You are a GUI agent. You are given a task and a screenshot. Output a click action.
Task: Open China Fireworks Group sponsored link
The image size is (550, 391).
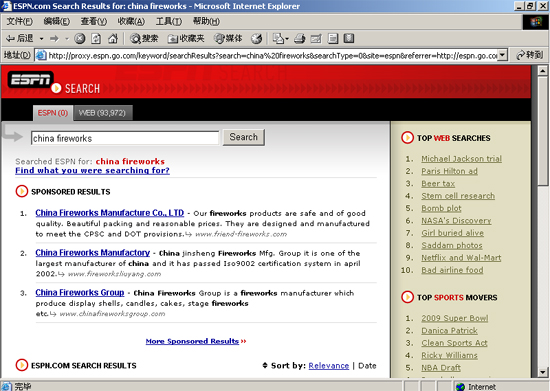(x=80, y=292)
